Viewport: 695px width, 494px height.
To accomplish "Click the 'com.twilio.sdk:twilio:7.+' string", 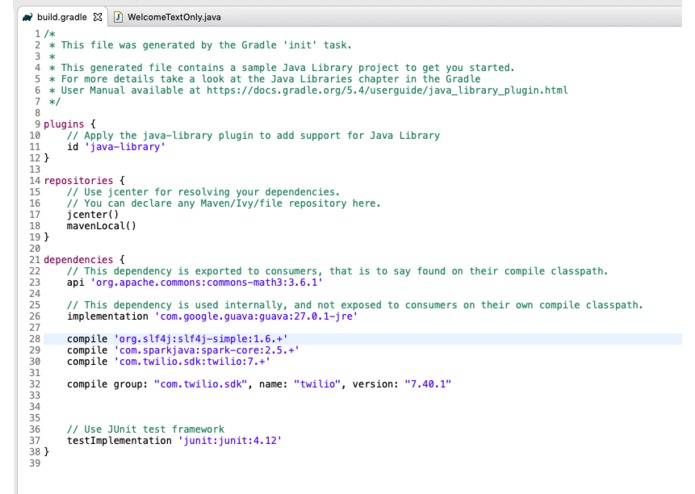I will tap(192, 362).
